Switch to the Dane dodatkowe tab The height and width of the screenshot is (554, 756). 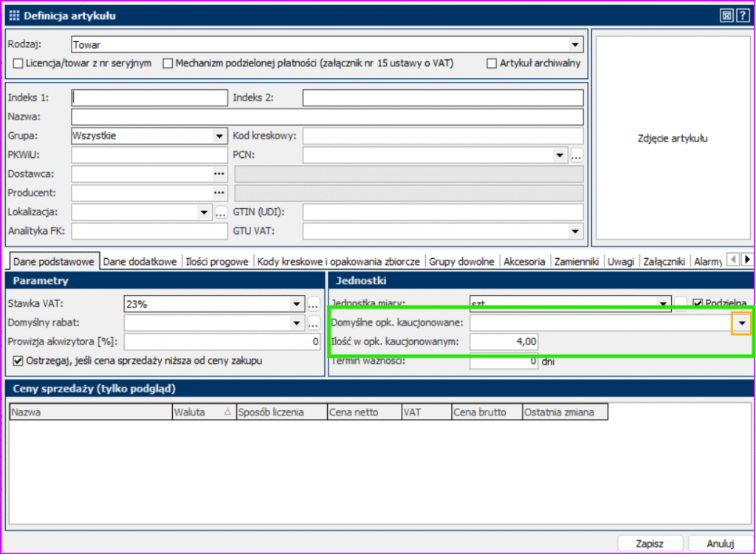140,261
